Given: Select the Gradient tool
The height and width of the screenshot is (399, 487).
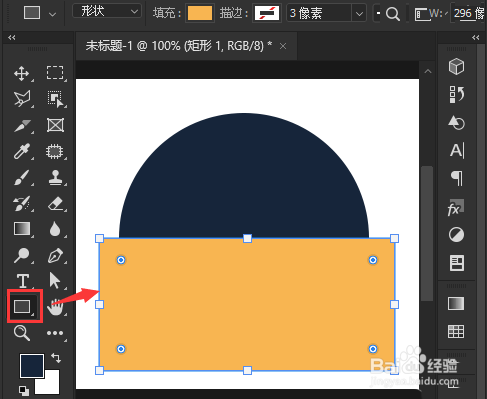Looking at the screenshot, I should [22, 229].
